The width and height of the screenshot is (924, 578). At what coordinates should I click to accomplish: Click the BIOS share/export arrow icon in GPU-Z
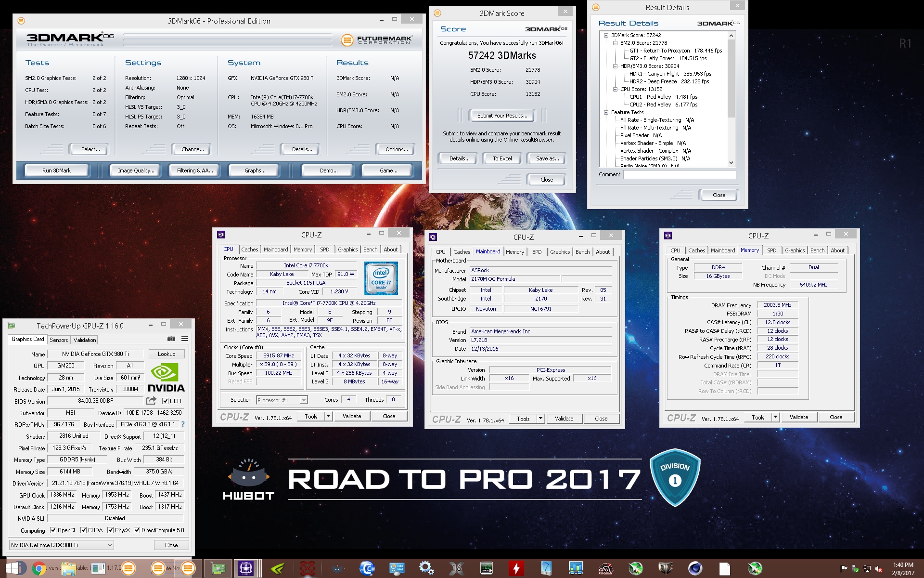tap(151, 401)
